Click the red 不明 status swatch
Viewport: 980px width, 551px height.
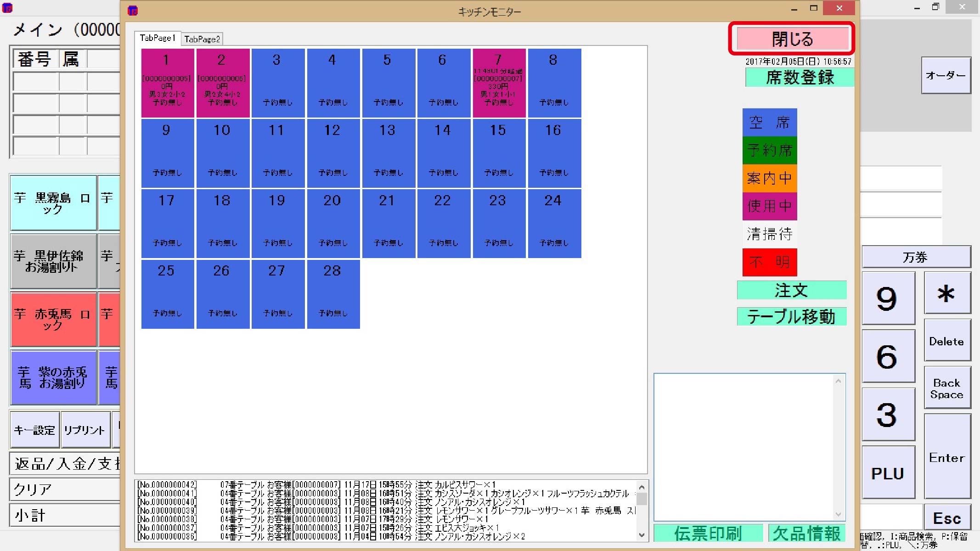[769, 262]
